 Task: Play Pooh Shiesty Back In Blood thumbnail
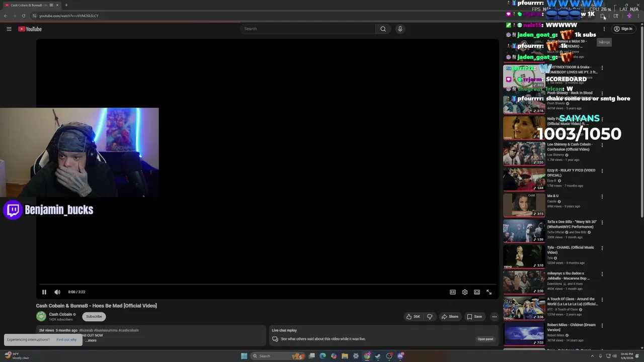tap(524, 102)
